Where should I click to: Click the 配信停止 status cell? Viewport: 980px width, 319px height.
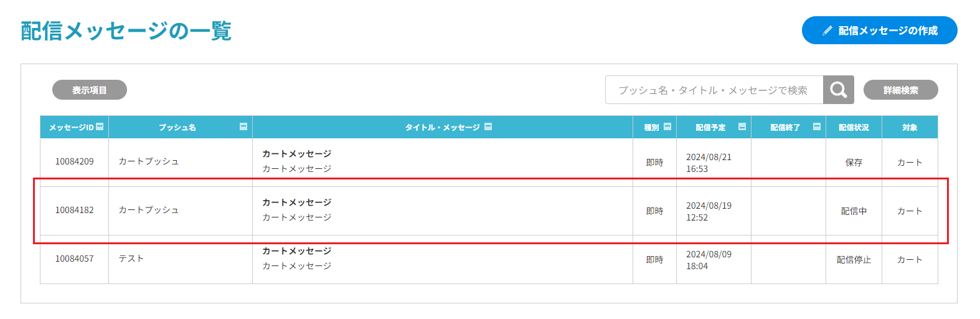pos(854,260)
